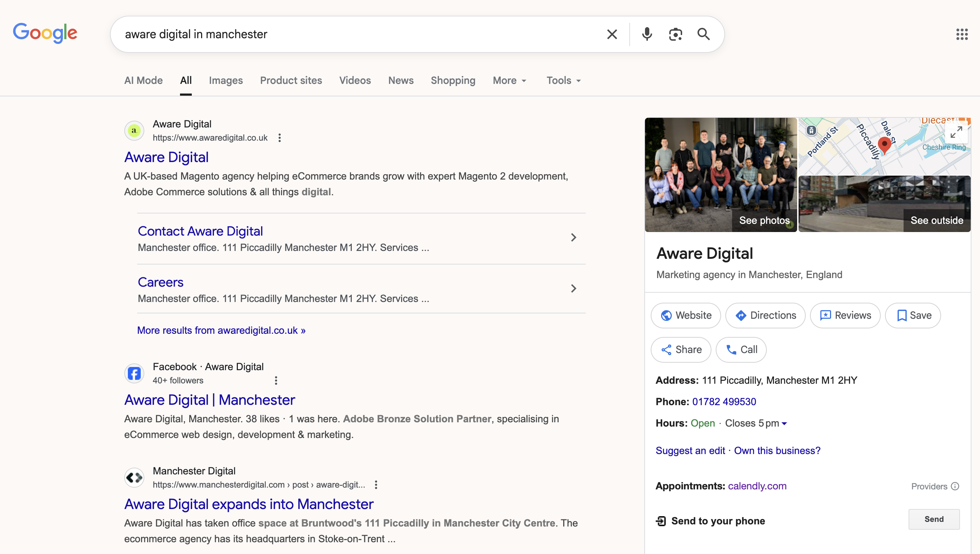Click the Website button in knowledge panel
The image size is (980, 554).
pos(686,315)
